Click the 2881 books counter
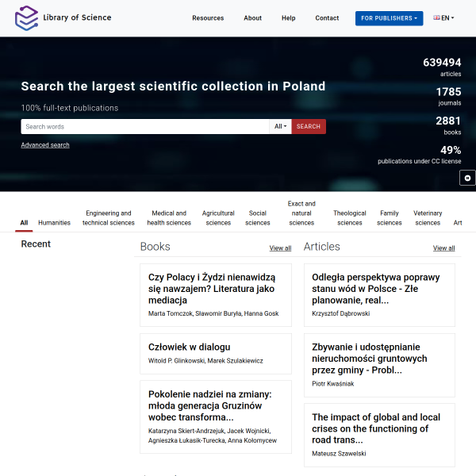476x476 pixels. click(x=449, y=125)
